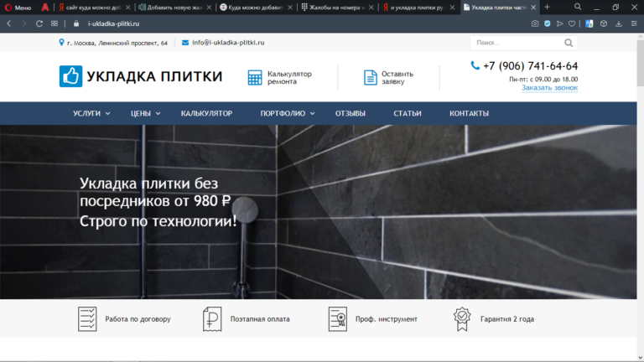Open email link info@i-ukladka-plitki.ru
This screenshot has height=362, width=644.
click(x=228, y=43)
